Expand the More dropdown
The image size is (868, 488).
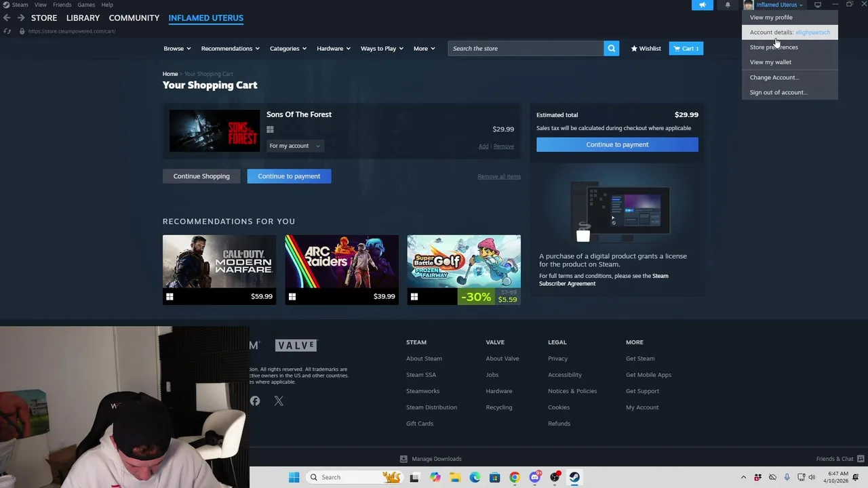pyautogui.click(x=425, y=48)
